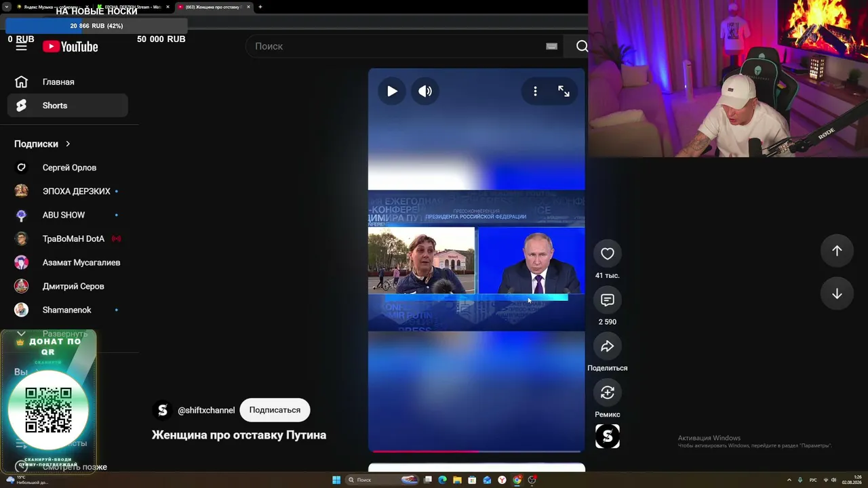Image resolution: width=868 pixels, height=488 pixels.
Task: Open the @shiftxchannel channel link
Action: [x=206, y=410]
